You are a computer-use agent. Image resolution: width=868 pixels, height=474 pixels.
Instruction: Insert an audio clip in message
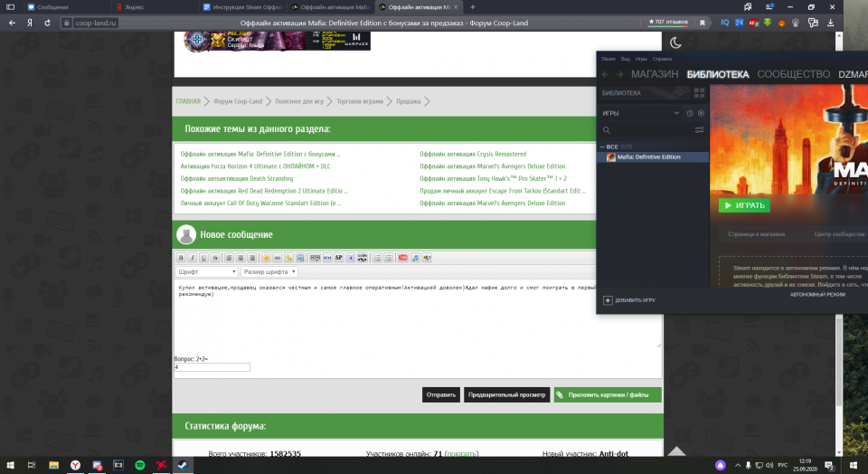pyautogui.click(x=415, y=258)
